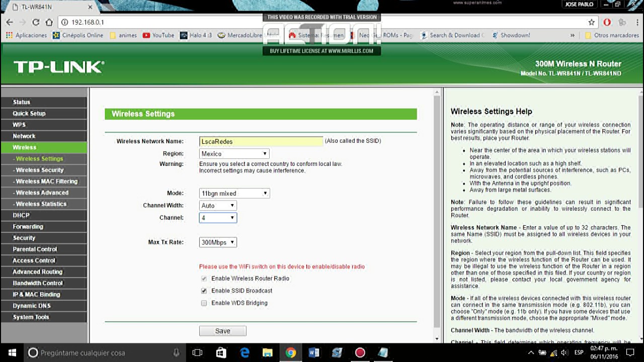Open IP & MAC Binding menu
This screenshot has width=644, height=362.
(43, 294)
